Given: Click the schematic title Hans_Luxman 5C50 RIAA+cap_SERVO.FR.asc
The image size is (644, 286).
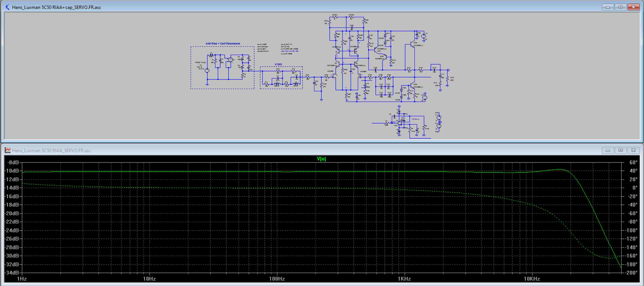Looking at the screenshot, I should click(57, 7).
